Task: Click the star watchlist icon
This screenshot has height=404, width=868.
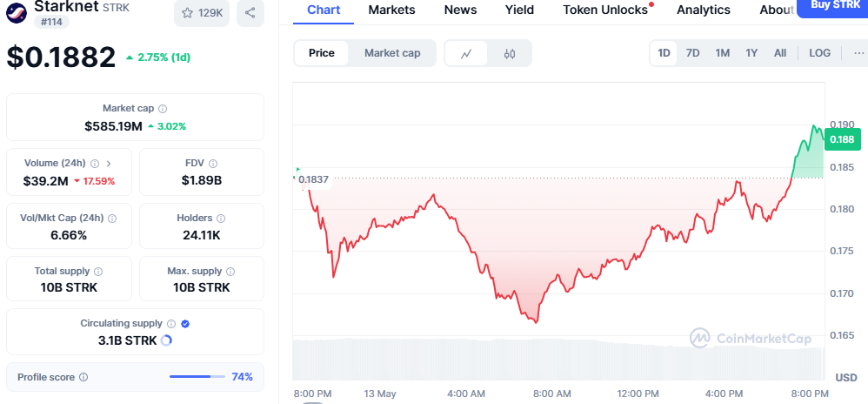Action: [x=188, y=13]
